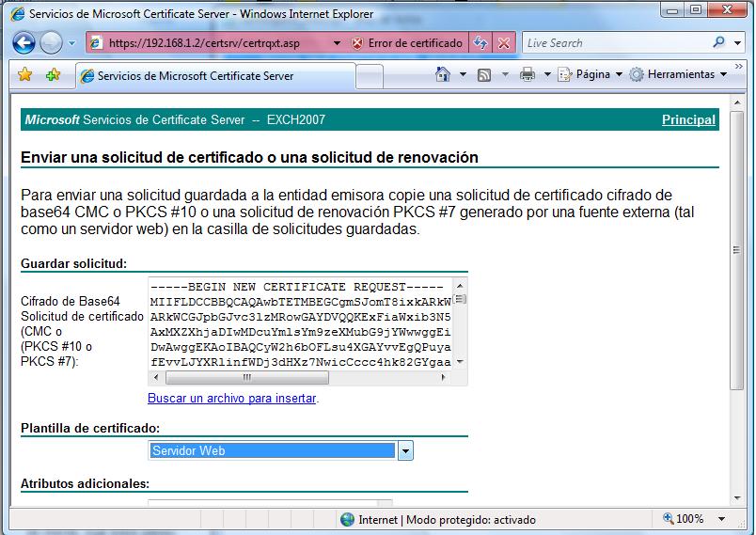This screenshot has height=535, width=756.
Task: Click the Enviar una solicitud de certificado heading
Action: tap(249, 158)
